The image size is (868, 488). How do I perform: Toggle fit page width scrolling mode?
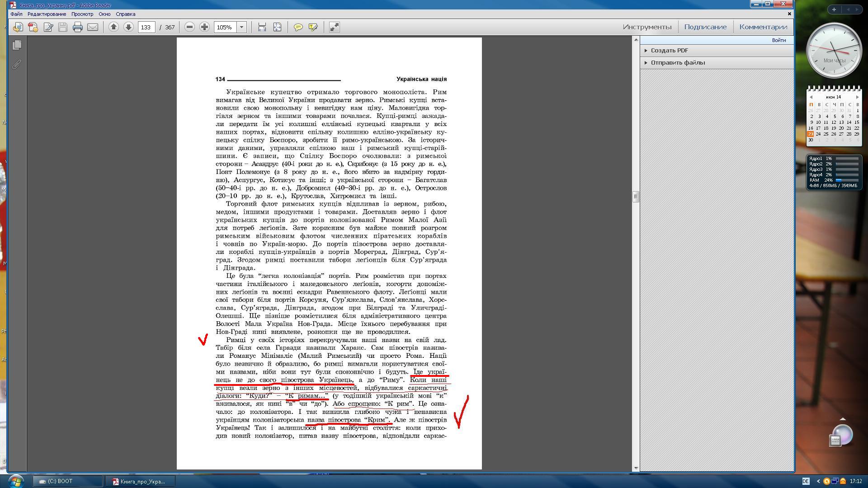(262, 27)
